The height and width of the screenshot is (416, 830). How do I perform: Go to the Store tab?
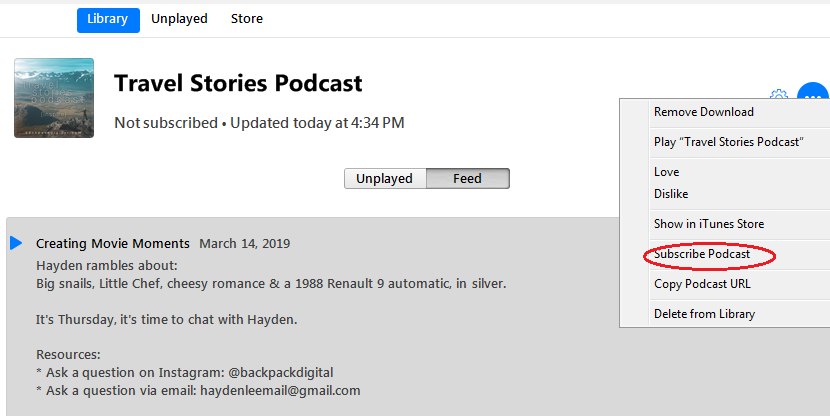(247, 19)
